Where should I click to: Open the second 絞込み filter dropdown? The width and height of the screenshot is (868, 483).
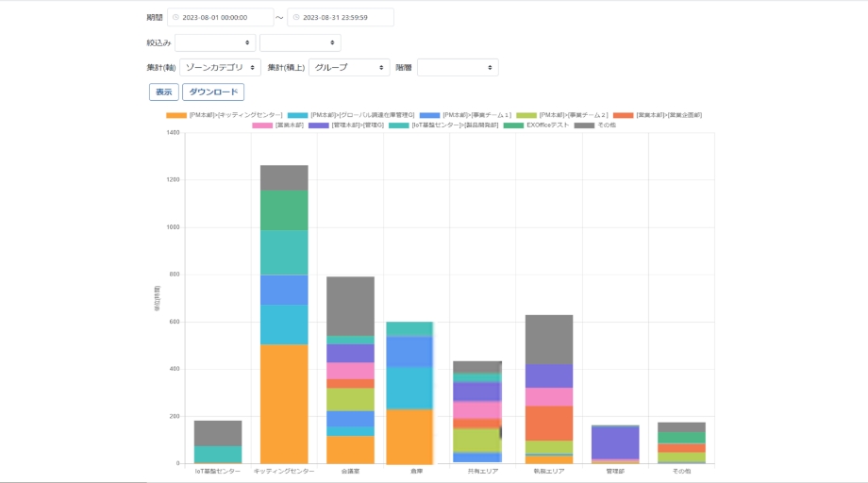(300, 42)
